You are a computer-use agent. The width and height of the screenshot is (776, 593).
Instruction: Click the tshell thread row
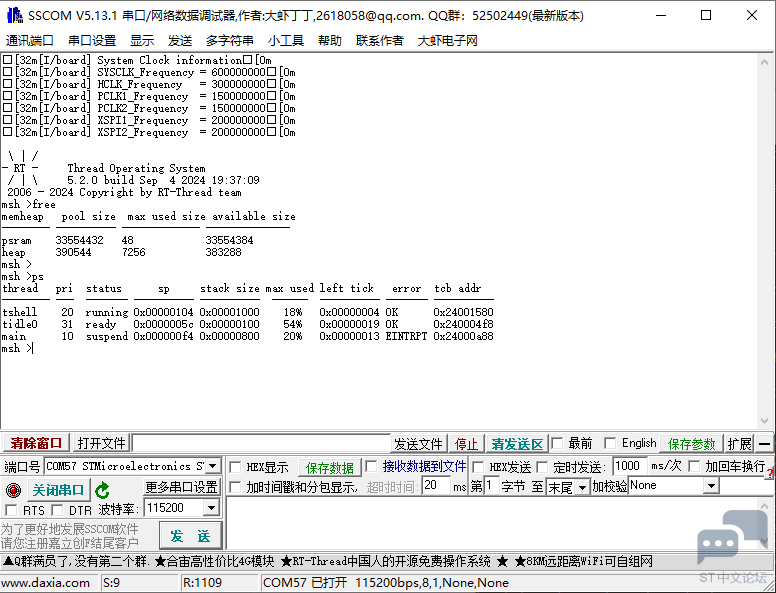point(247,312)
